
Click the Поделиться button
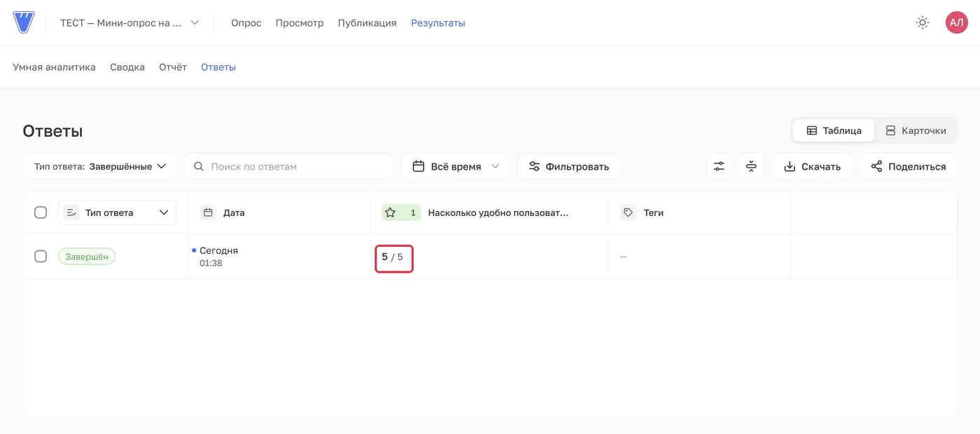click(909, 166)
